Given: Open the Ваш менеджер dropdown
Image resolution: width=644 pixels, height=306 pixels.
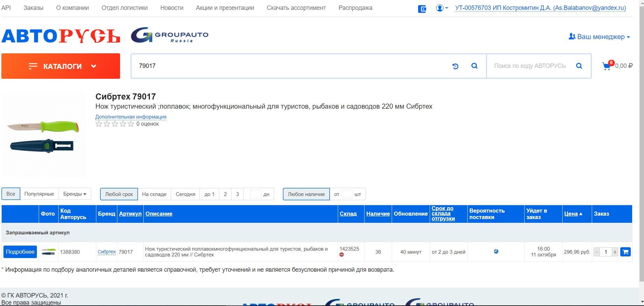Looking at the screenshot, I should [599, 37].
